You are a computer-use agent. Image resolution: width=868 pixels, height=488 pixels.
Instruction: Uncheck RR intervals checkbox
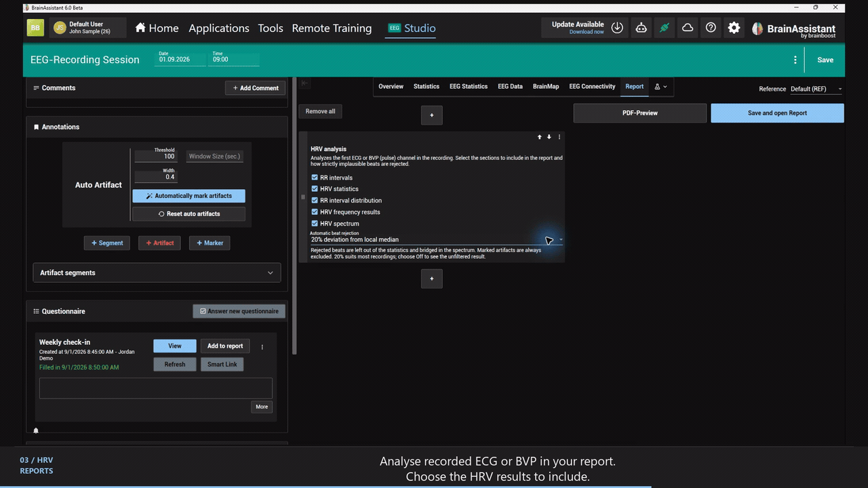[315, 178]
